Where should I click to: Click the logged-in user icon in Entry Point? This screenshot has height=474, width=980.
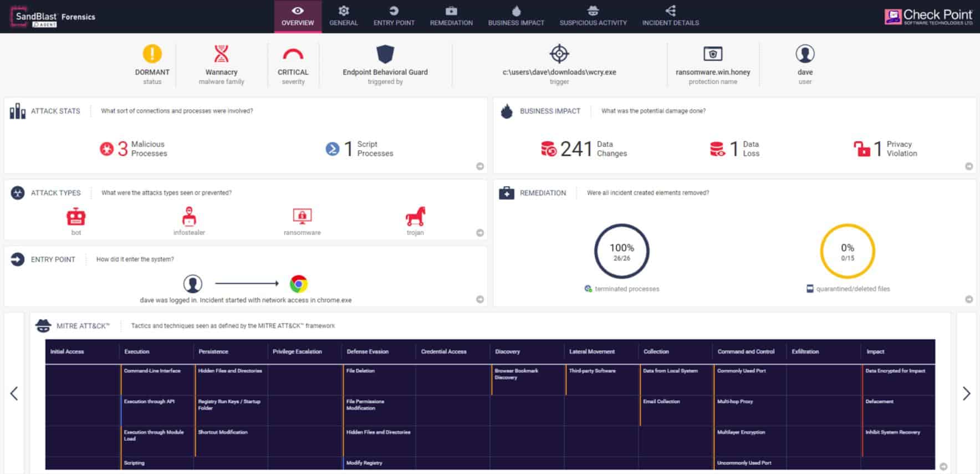192,284
